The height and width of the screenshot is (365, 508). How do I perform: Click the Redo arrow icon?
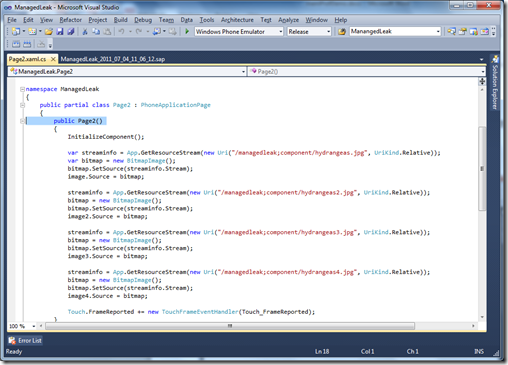pyautogui.click(x=139, y=31)
